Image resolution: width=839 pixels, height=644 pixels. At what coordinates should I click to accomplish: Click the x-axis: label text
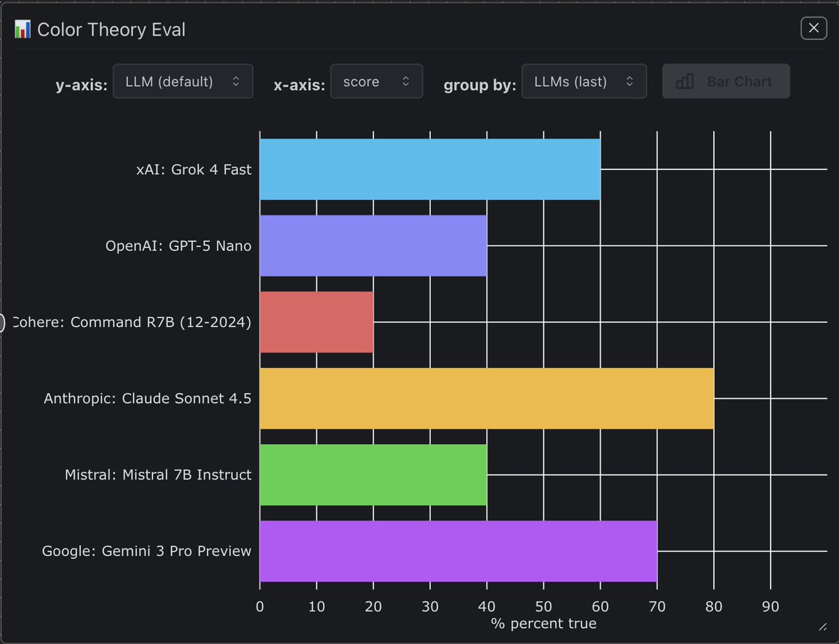[299, 85]
